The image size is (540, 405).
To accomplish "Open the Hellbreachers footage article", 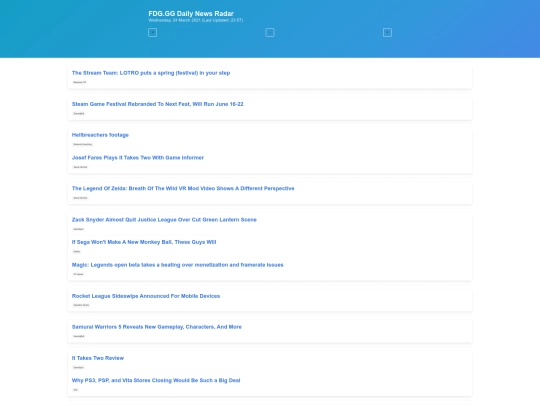I will 100,135.
